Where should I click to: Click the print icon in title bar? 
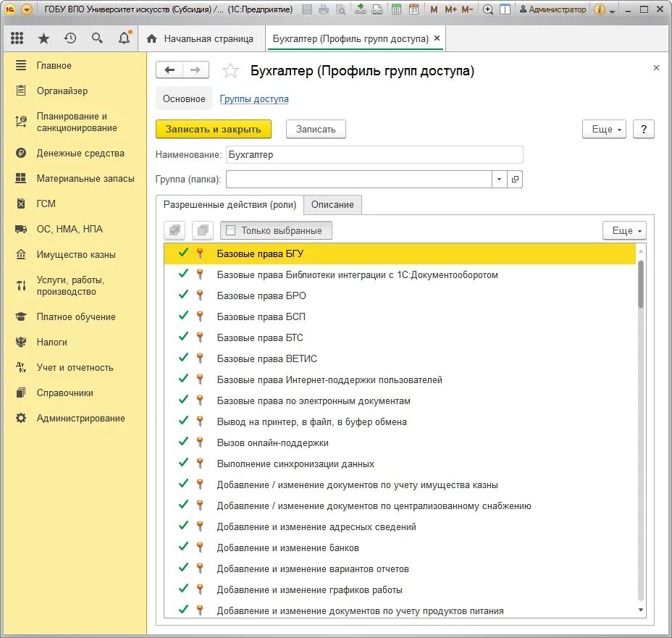(x=324, y=9)
